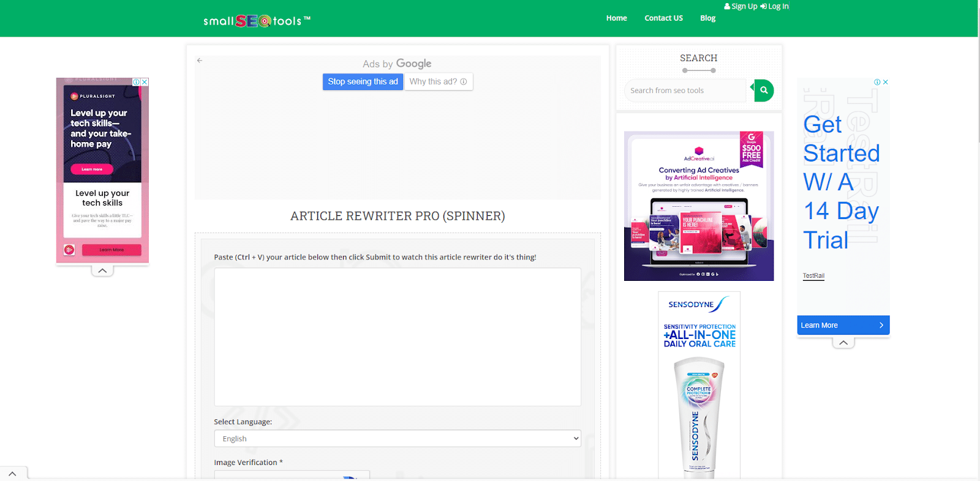Viewport: 980px width, 481px height.
Task: Click Get Started W/ A 14 Day Trial headline
Action: pos(842,182)
